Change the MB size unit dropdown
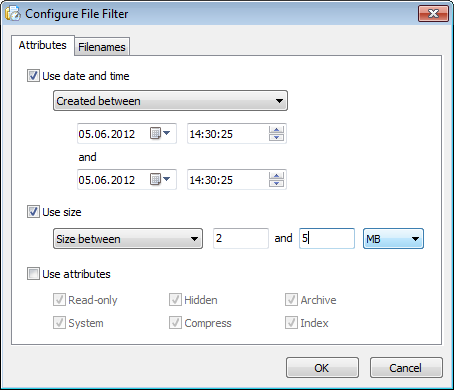The image size is (454, 390). (x=393, y=239)
